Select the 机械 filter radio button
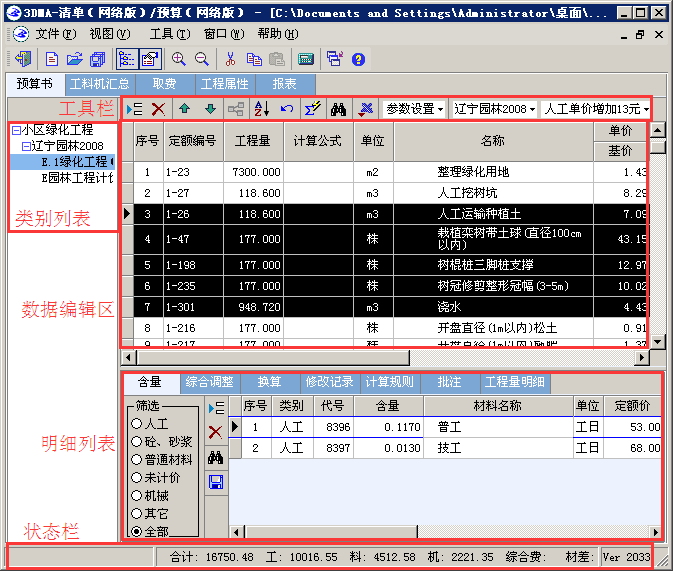 pos(136,495)
